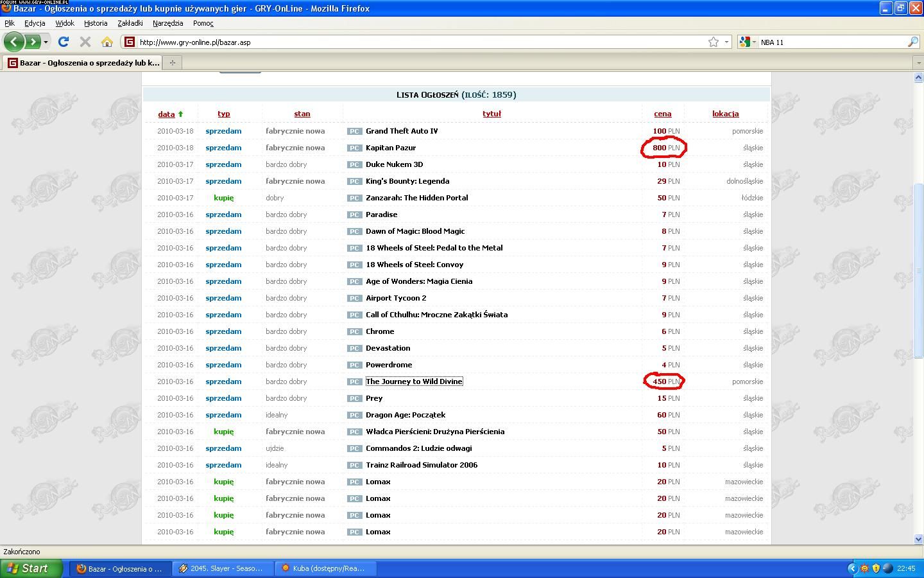Open the King's Bounty: Legenda listing
The image size is (924, 578).
tap(407, 181)
